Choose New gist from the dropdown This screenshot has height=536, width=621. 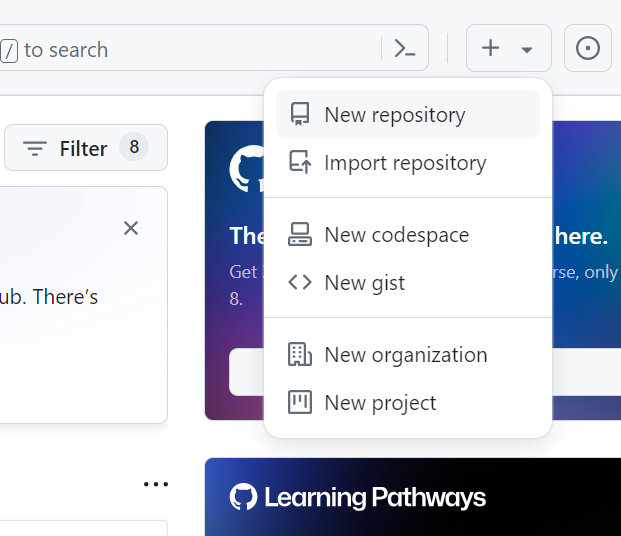pyautogui.click(x=408, y=282)
